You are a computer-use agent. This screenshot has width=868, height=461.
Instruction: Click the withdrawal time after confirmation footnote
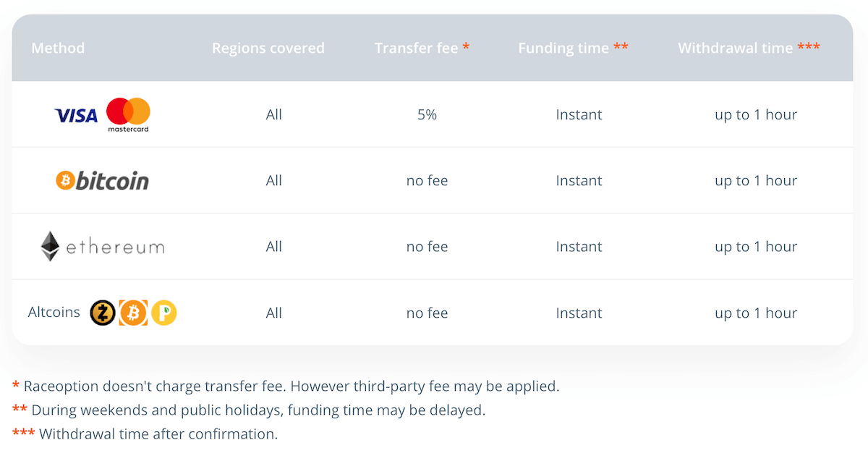(x=145, y=434)
